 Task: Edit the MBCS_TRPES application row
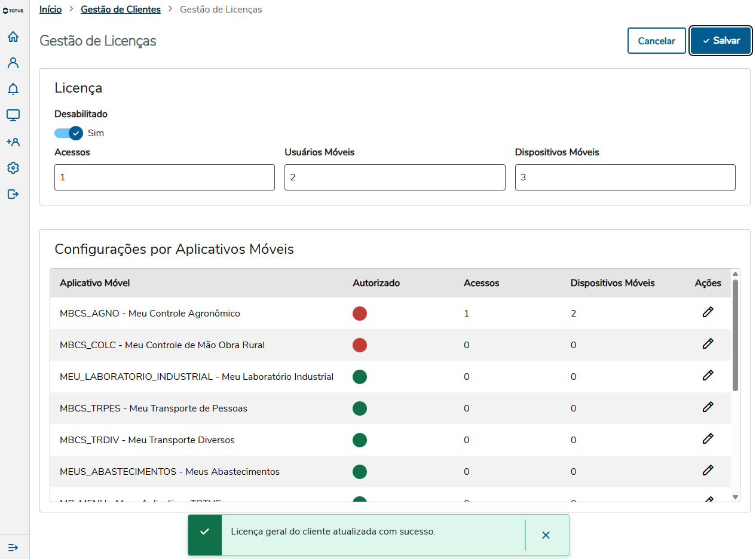click(x=708, y=407)
